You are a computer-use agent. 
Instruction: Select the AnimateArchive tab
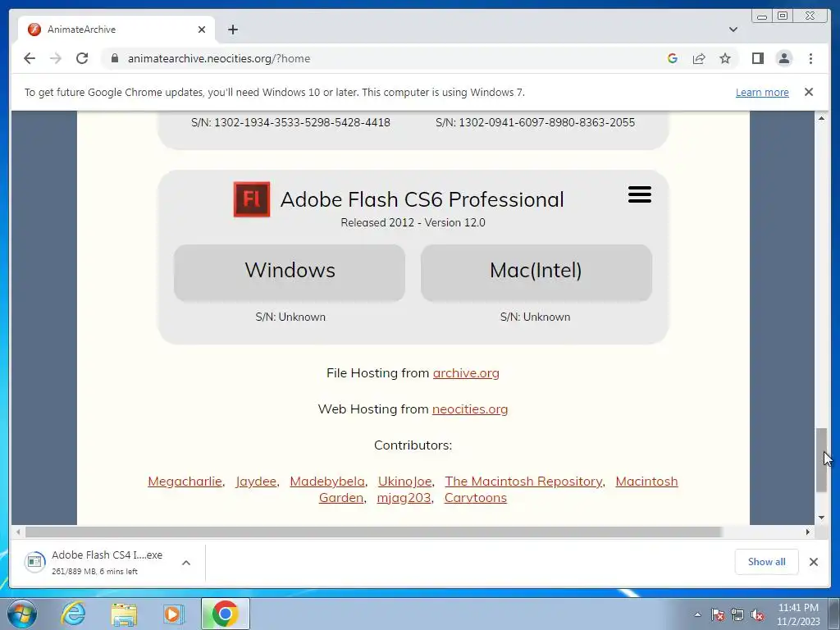point(116,30)
